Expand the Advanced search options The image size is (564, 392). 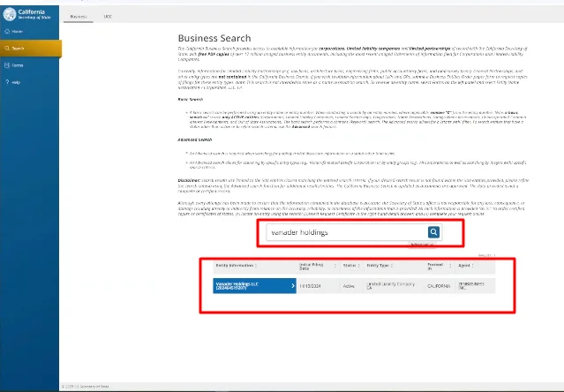[x=422, y=245]
